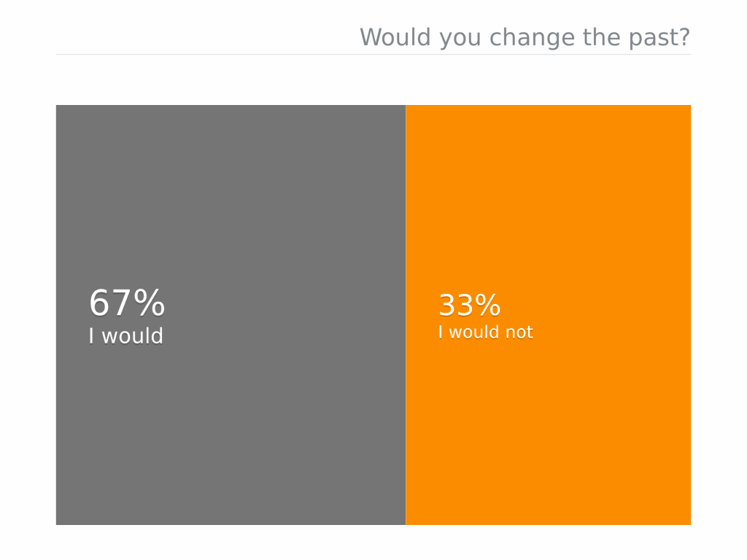Click the border between gray and orange blocks
The width and height of the screenshot is (747, 560).
pyautogui.click(x=406, y=315)
